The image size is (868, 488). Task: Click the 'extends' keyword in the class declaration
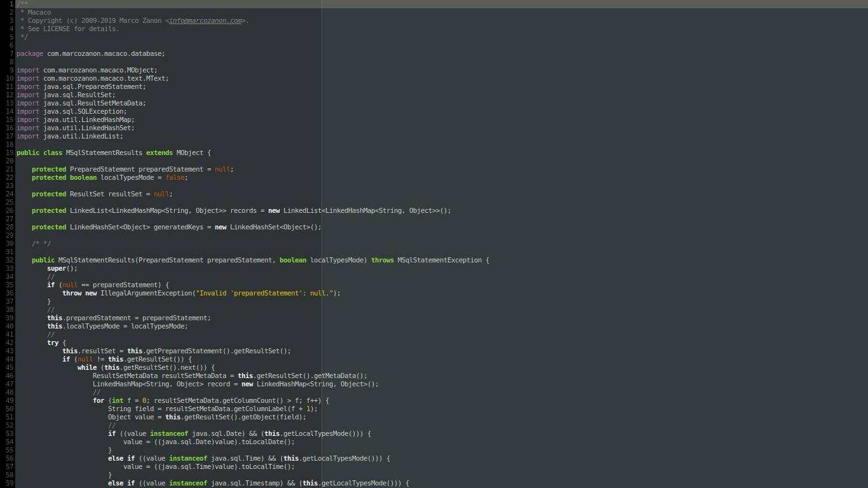tap(159, 152)
